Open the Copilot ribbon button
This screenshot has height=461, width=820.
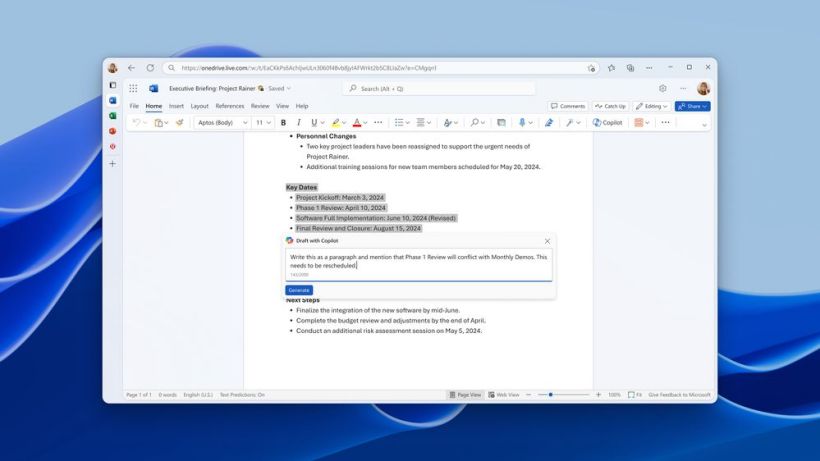607,122
